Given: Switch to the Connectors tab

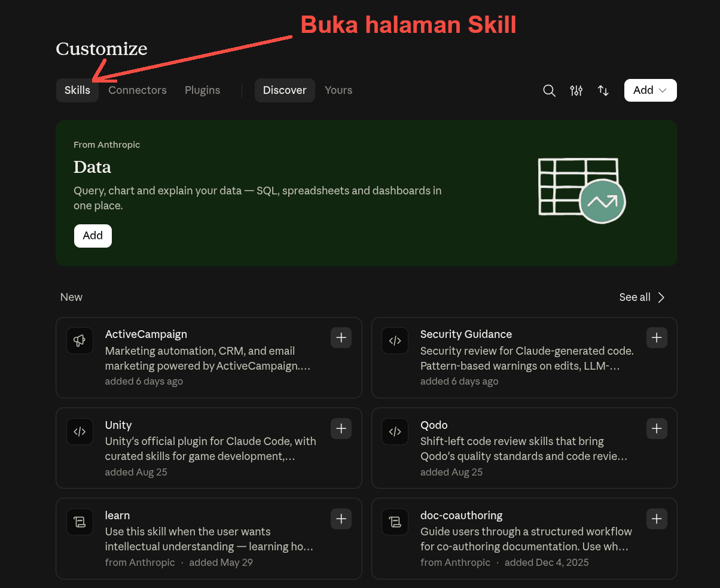Looking at the screenshot, I should 138,90.
